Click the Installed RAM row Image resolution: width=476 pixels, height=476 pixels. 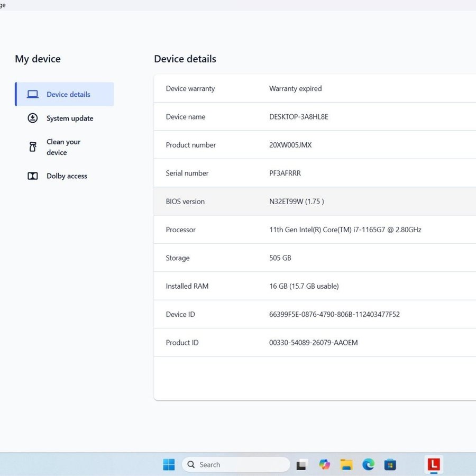pyautogui.click(x=315, y=286)
